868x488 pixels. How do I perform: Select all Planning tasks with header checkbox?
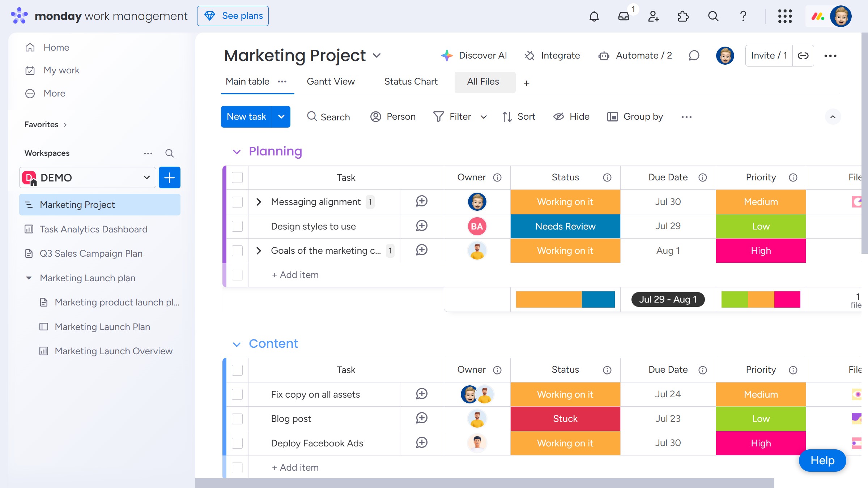point(237,177)
